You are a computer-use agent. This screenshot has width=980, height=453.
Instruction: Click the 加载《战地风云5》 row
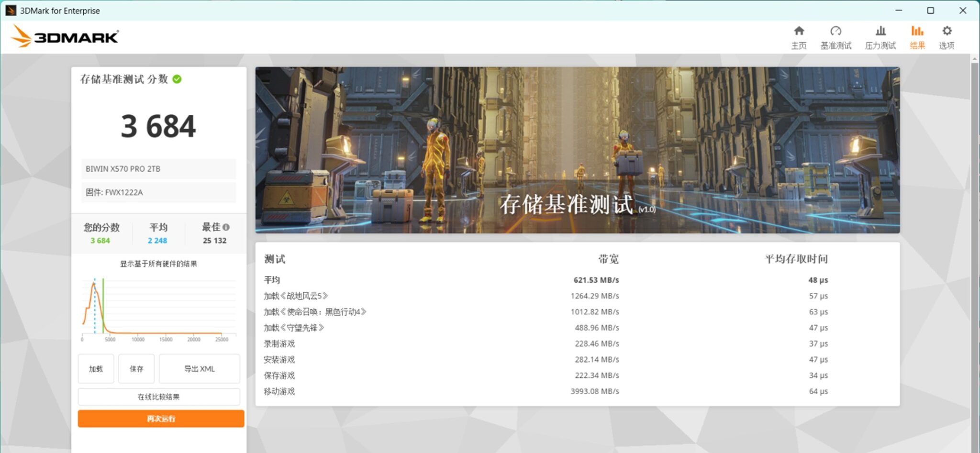[x=578, y=296]
